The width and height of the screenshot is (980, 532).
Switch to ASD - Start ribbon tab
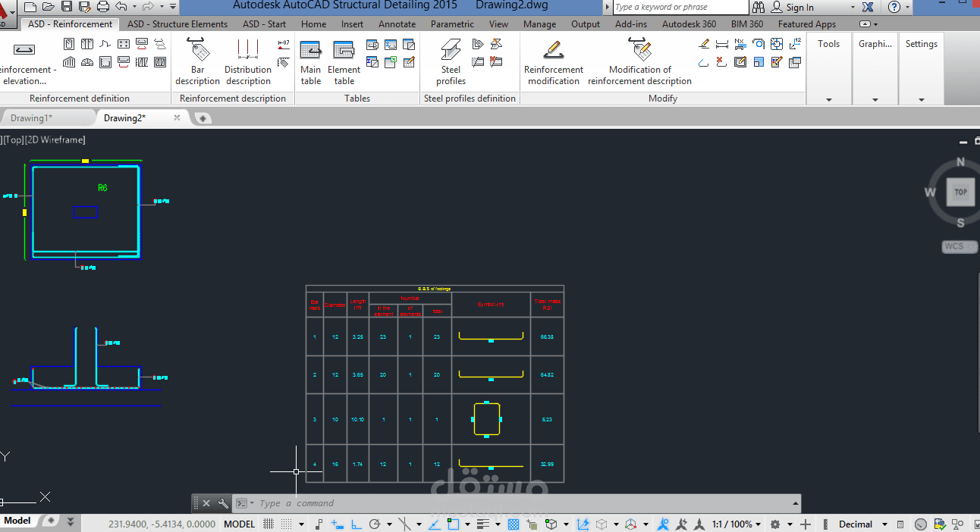tap(265, 24)
